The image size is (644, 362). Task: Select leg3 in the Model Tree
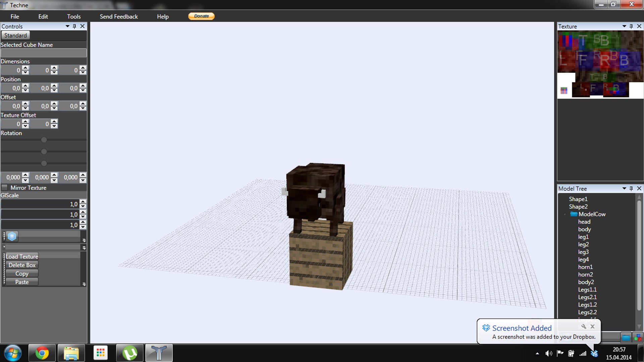coord(583,252)
